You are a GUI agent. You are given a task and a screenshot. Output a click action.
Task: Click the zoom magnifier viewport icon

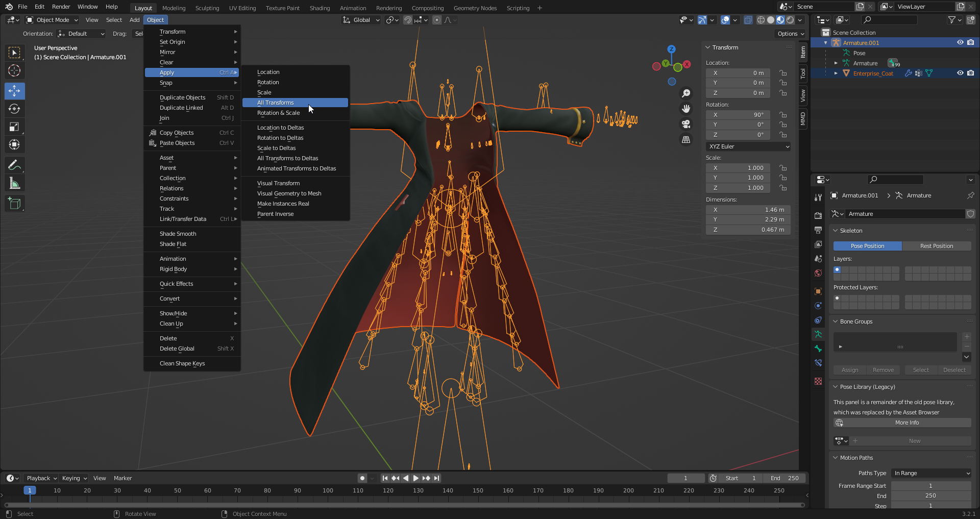(686, 93)
